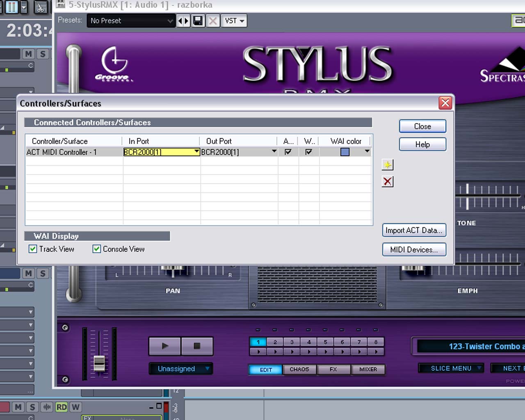Switch to the FX page
Viewport: 525px width, 420px height.
tap(333, 370)
